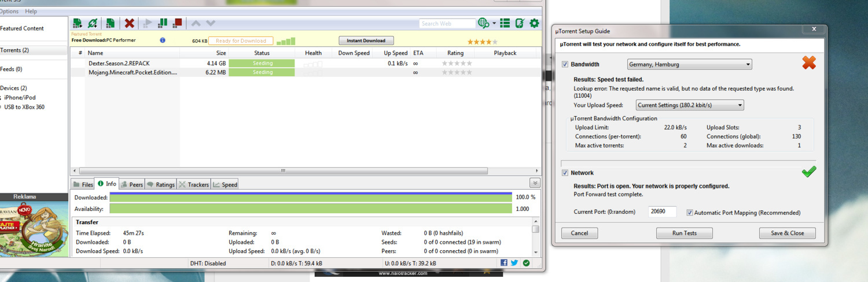The width and height of the screenshot is (868, 282).
Task: Select Featured Content in the sidebar
Action: tap(22, 28)
